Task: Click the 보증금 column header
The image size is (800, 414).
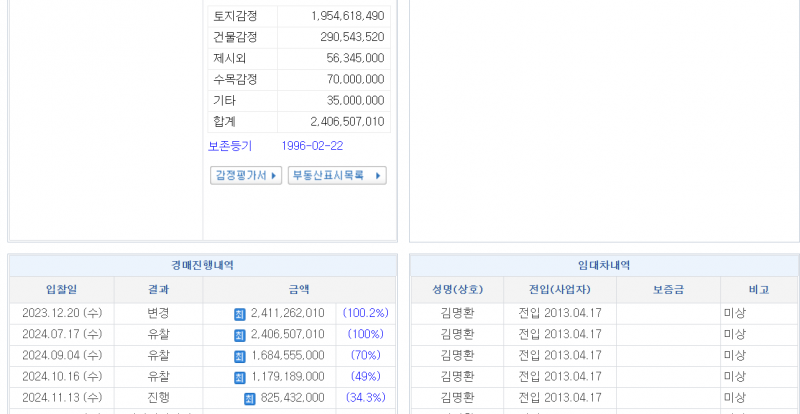Action: click(x=668, y=290)
